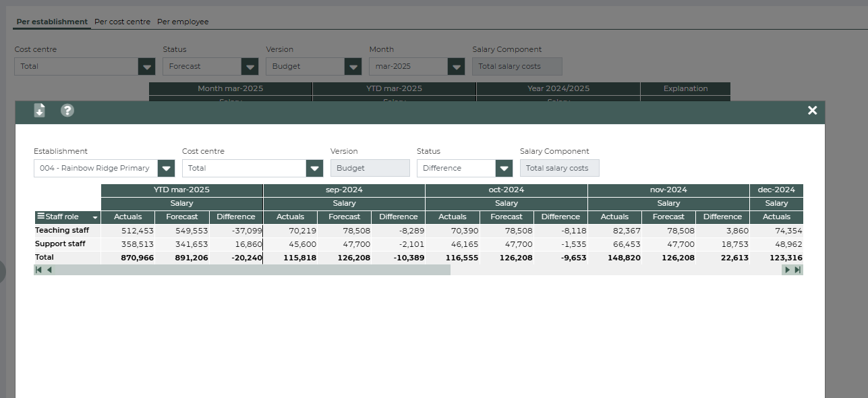Click the Staff role hamburger menu icon
This screenshot has width=868, height=398.
40,217
